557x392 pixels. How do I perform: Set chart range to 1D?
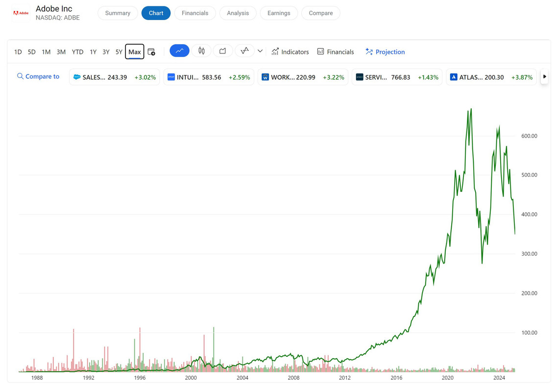18,52
